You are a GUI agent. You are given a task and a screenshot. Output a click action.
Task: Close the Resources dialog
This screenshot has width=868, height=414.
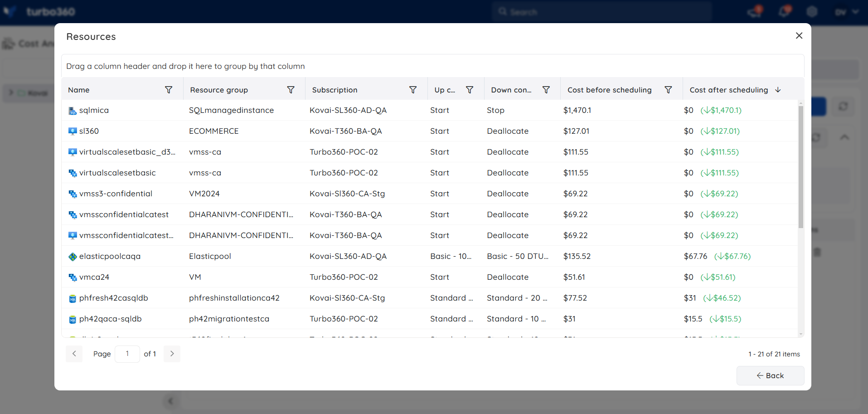(799, 35)
